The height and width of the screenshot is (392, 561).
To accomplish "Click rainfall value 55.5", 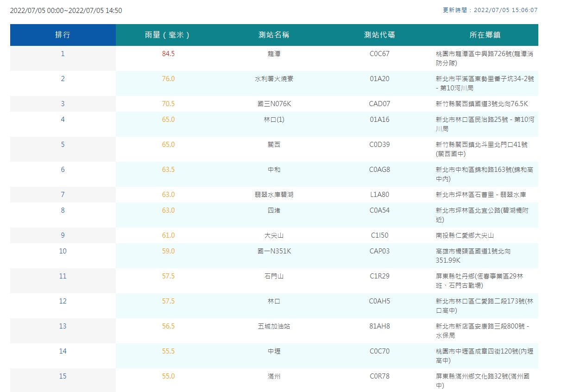I will click(x=168, y=351).
